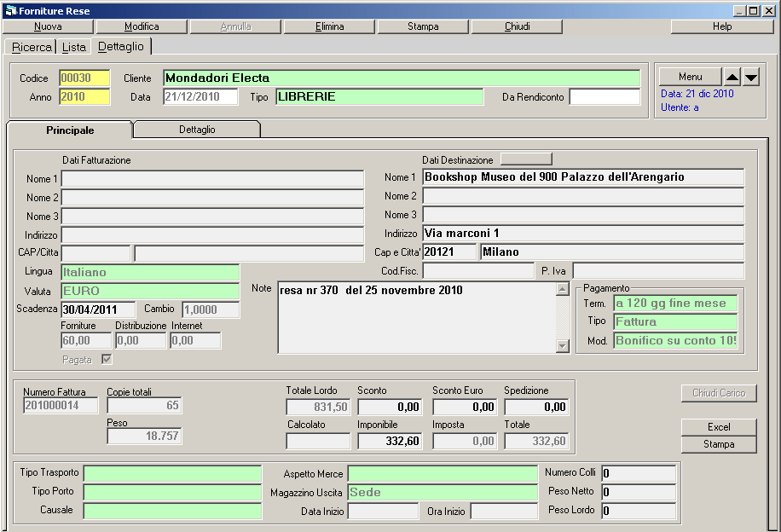Click the Da Rendiconto field
Viewport: 781px width, 532px height.
[x=605, y=96]
